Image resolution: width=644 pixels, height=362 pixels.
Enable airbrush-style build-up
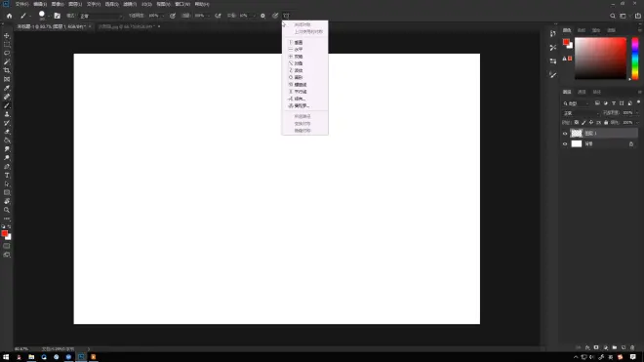pos(218,16)
